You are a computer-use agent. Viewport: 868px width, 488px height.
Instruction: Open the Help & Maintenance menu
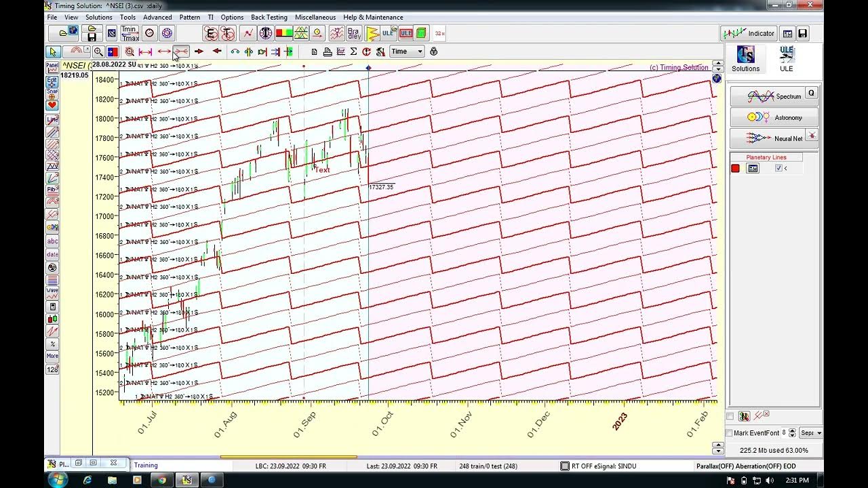(x=373, y=17)
